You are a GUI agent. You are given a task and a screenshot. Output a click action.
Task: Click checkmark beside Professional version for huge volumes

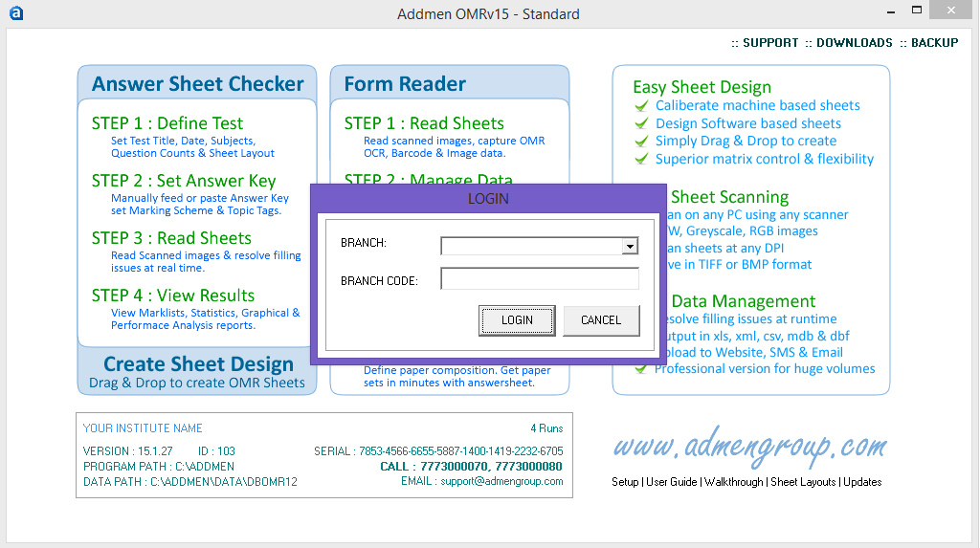point(641,368)
